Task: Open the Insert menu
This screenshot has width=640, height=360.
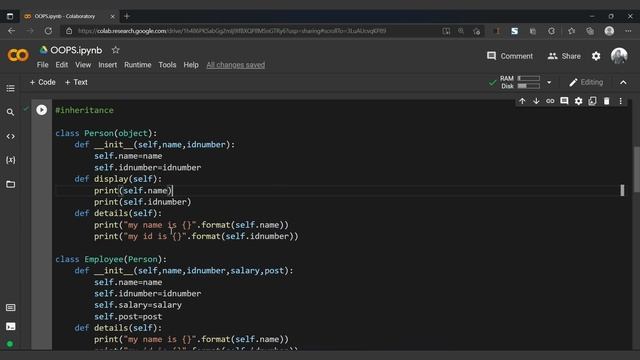Action: click(107, 65)
